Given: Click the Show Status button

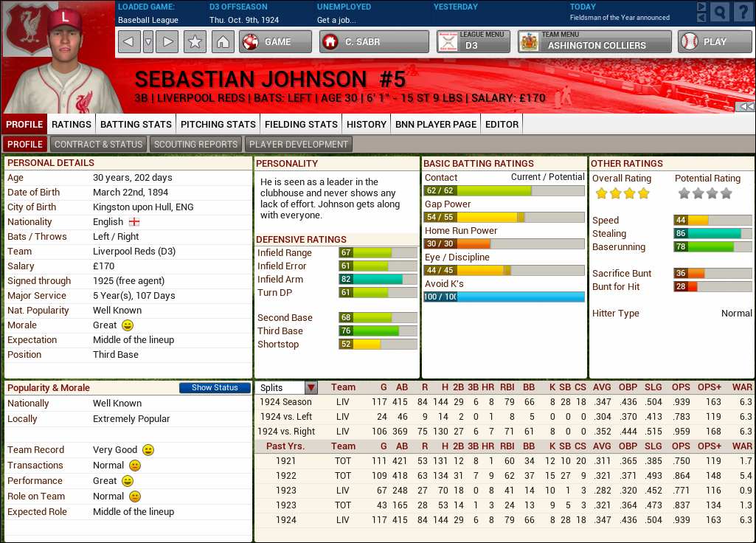Looking at the screenshot, I should pyautogui.click(x=215, y=387).
